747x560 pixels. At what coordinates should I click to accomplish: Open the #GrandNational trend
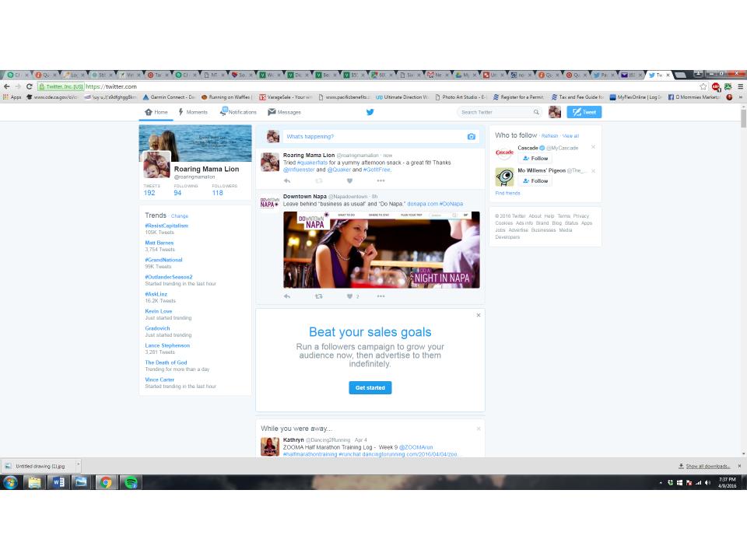tap(163, 260)
